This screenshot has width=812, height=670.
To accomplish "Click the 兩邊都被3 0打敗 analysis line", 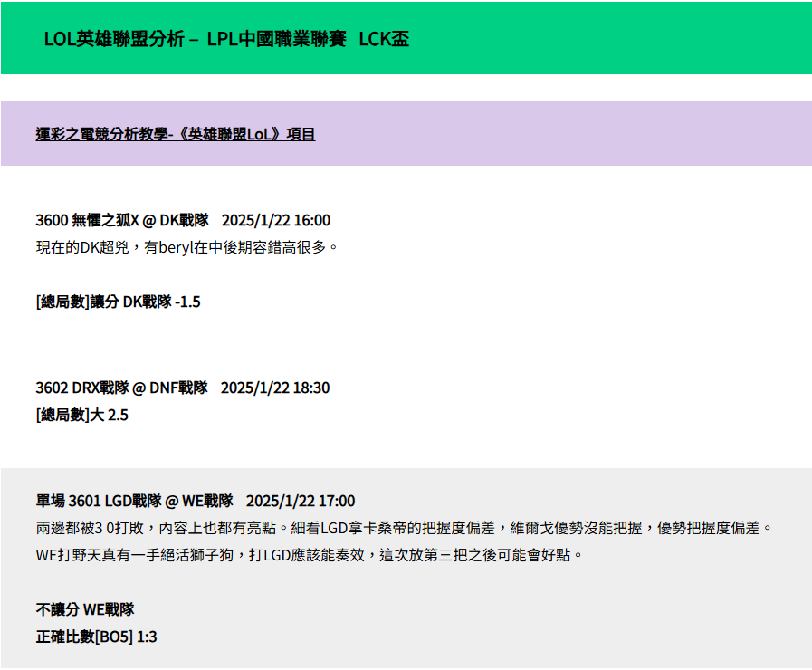I will [x=404, y=528].
